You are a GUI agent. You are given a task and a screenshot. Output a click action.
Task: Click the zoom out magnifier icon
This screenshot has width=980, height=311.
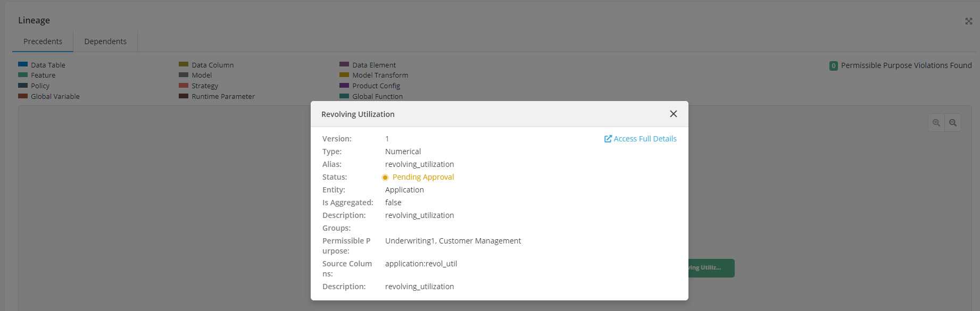point(953,123)
